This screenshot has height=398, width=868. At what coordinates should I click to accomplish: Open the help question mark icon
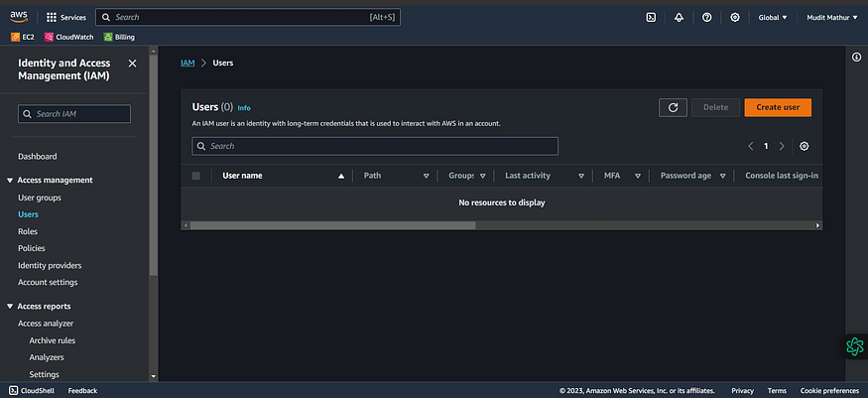click(707, 17)
